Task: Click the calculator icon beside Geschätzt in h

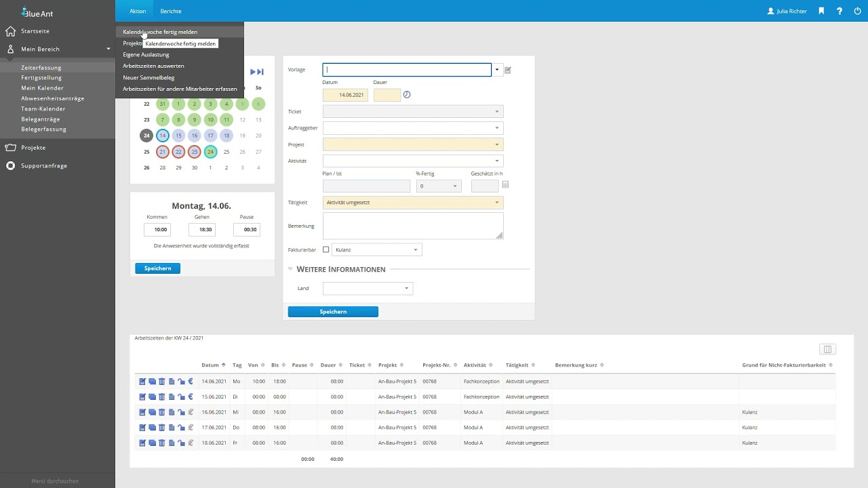Action: [505, 184]
